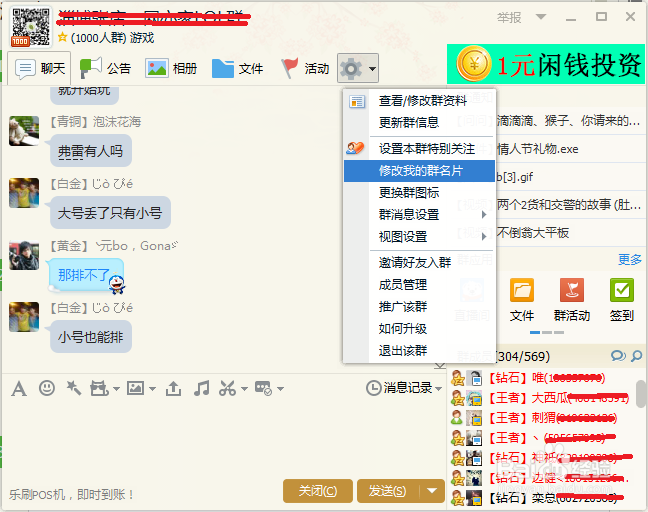The width and height of the screenshot is (648, 512).
Task: Open the orange 文件 app icon
Action: 522,290
